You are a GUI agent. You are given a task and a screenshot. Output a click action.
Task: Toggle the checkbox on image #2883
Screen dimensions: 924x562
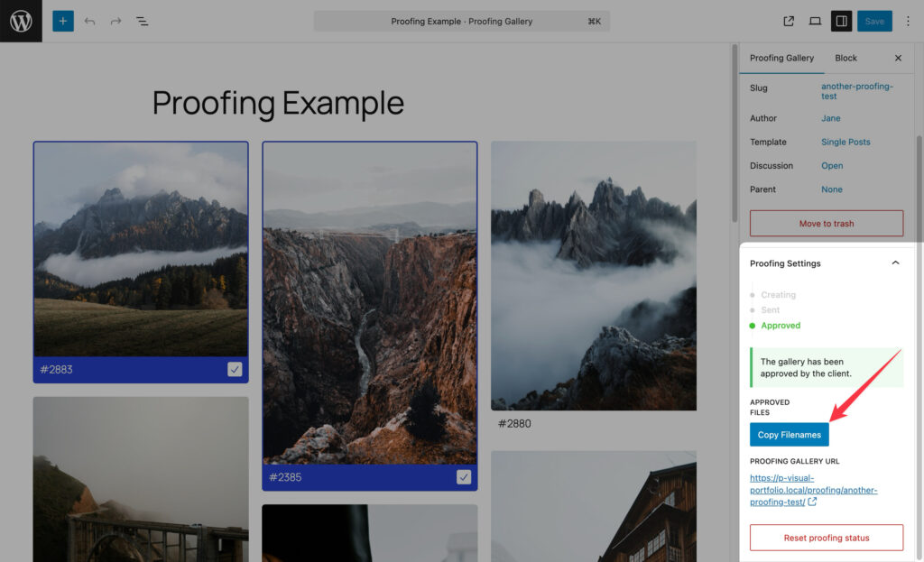235,369
